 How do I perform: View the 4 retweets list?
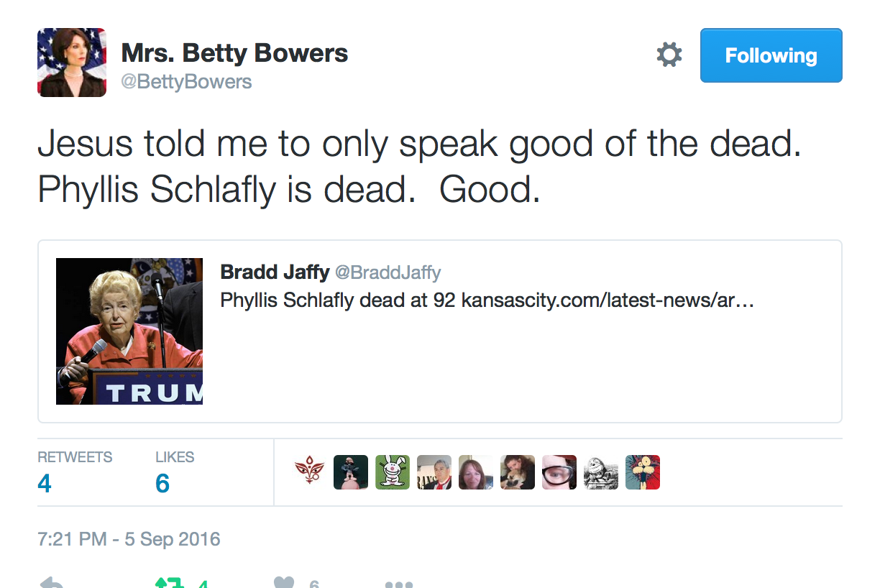click(x=45, y=483)
